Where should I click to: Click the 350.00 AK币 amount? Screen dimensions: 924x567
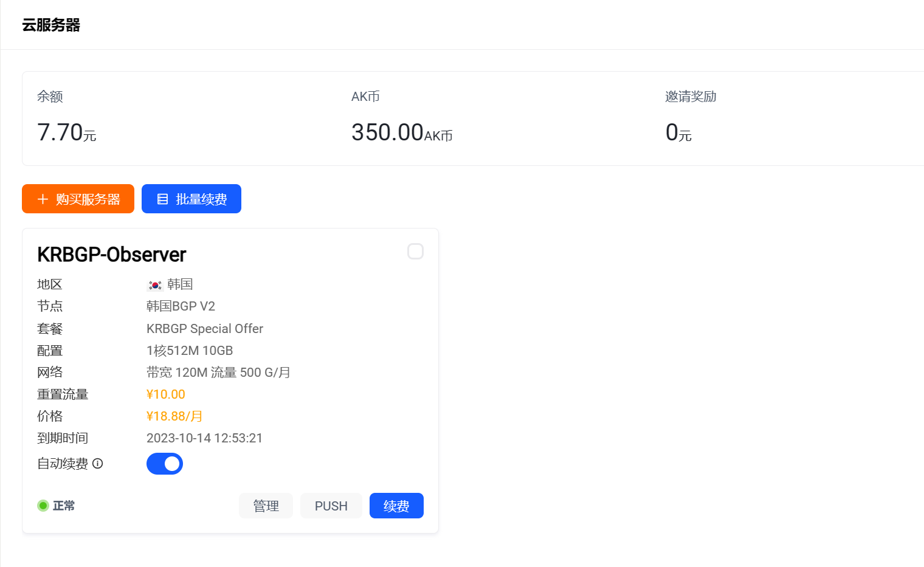[401, 132]
